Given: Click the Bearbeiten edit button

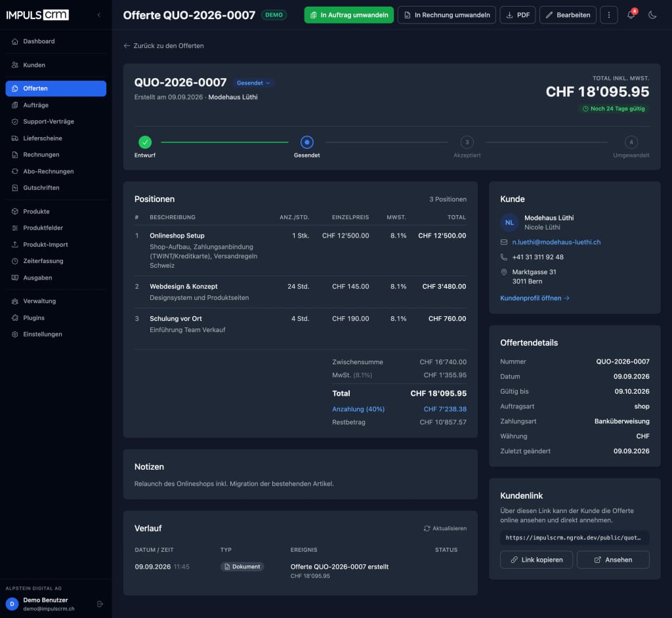Looking at the screenshot, I should click(x=568, y=15).
